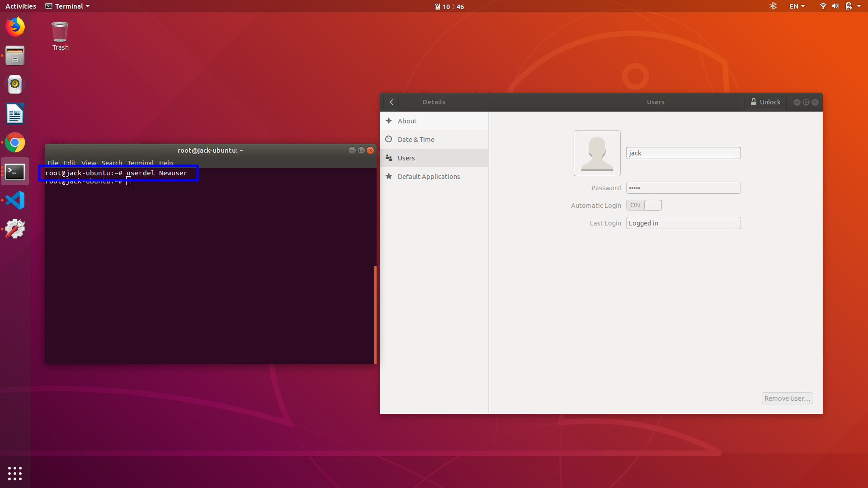This screenshot has height=488, width=868.
Task: Launch Google Chrome from the dock
Action: coord(15,143)
